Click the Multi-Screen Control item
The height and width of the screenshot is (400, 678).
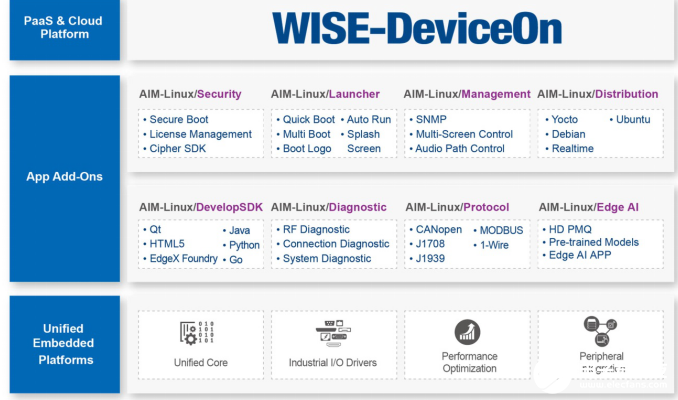464,134
